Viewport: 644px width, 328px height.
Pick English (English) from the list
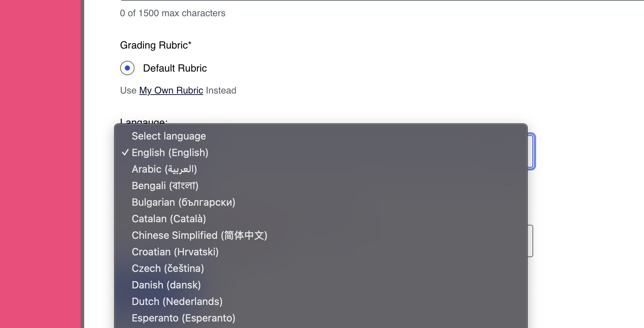170,152
